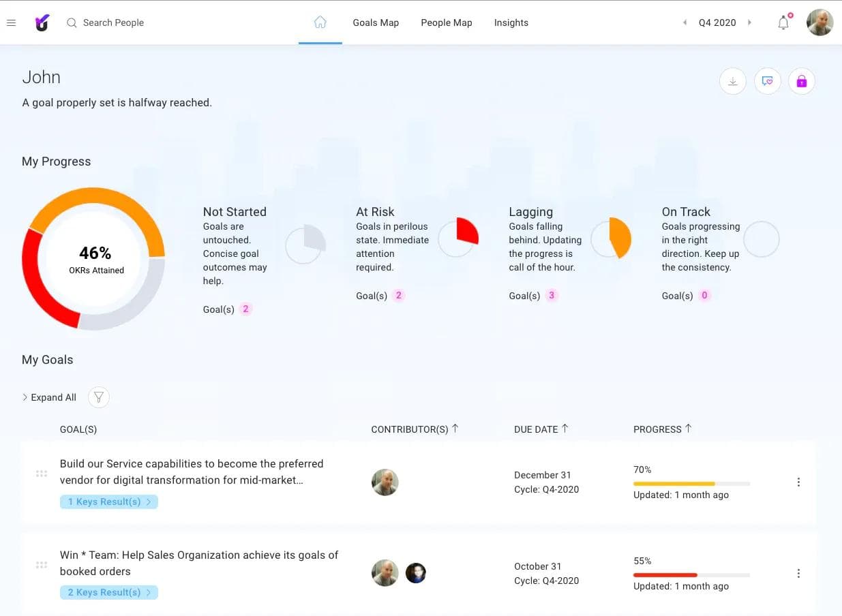The width and height of the screenshot is (842, 616).
Task: Open options menu for the Service capabilities goal
Action: coord(798,482)
